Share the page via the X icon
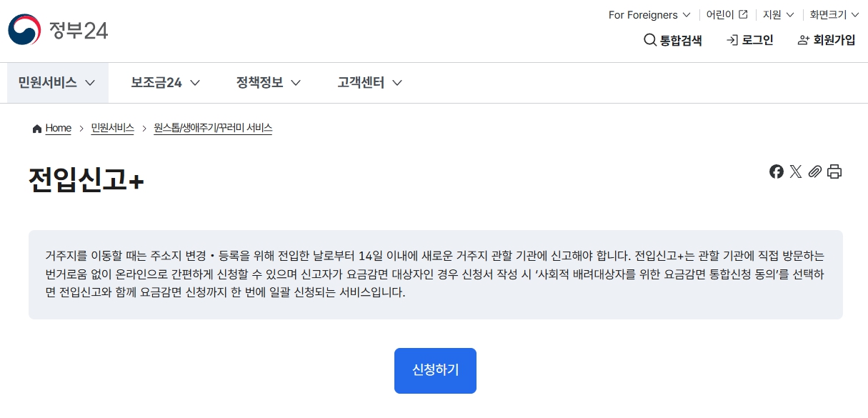 (796, 171)
